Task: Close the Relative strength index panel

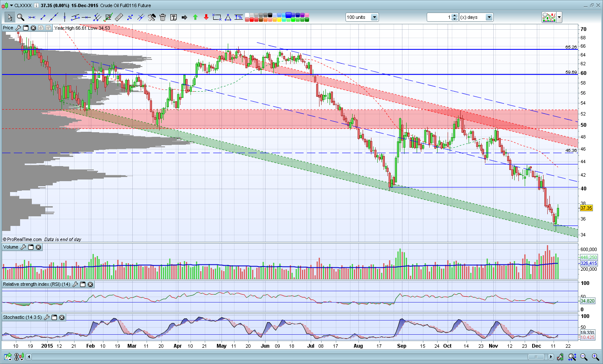Action: pyautogui.click(x=90, y=284)
